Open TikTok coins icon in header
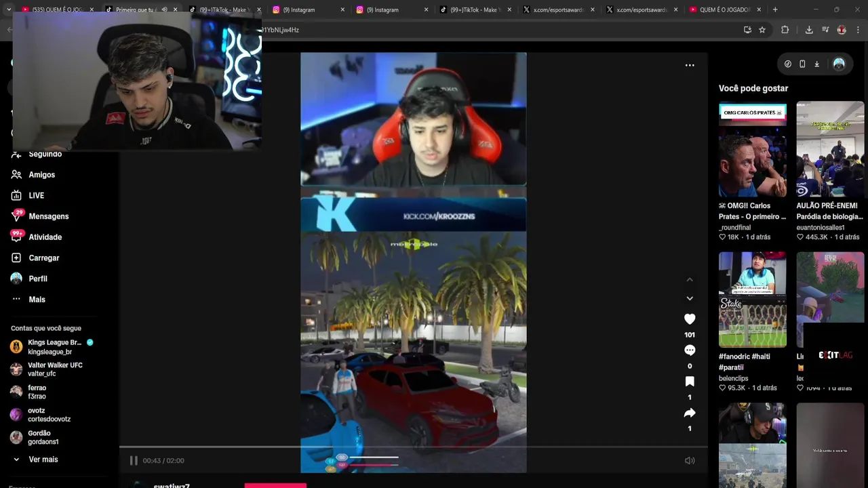Screen dimensions: 868x488 787,64
